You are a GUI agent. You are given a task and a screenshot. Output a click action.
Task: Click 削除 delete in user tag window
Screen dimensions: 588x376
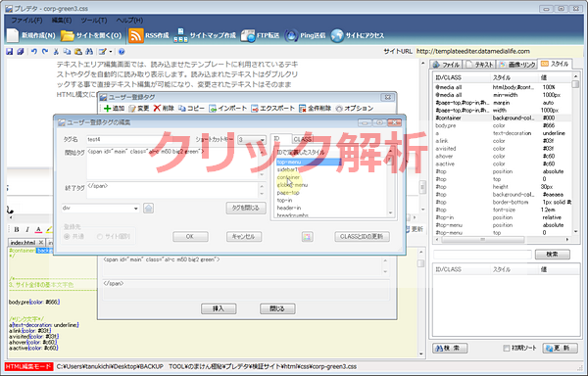point(164,109)
